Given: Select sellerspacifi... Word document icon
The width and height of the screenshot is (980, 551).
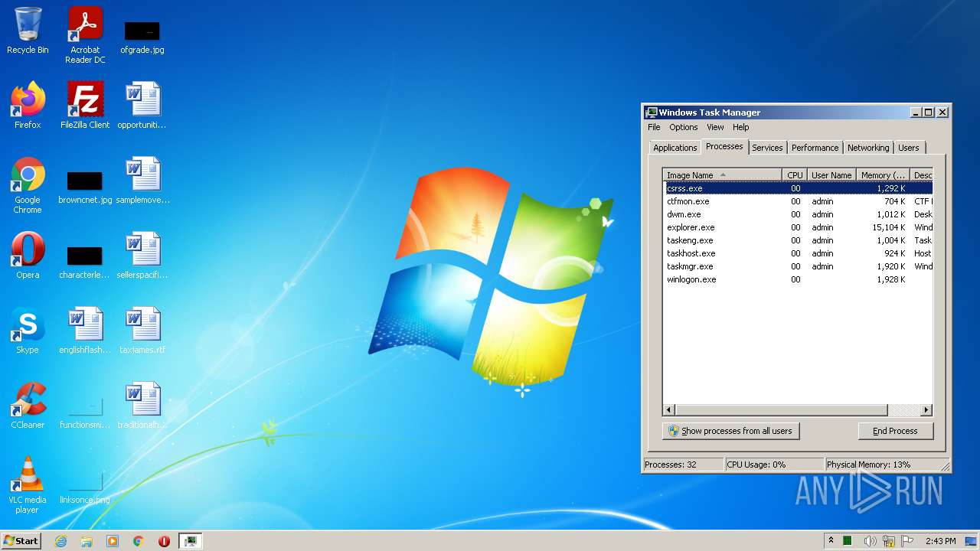Looking at the screenshot, I should click(x=142, y=256).
